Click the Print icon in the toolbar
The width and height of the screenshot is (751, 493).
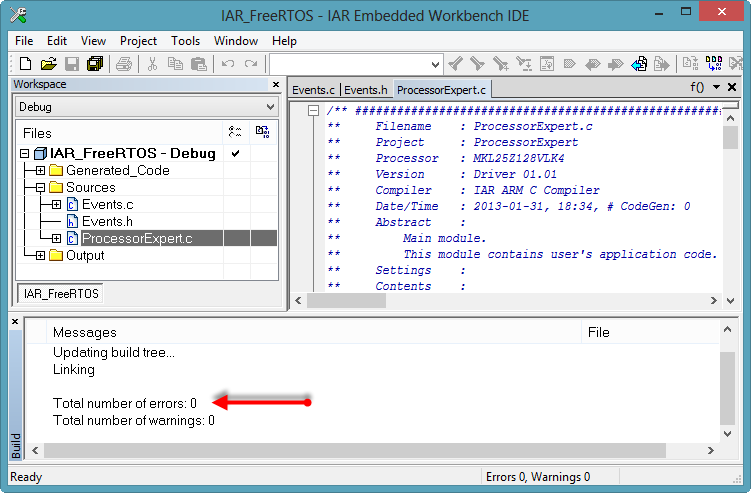coord(124,64)
